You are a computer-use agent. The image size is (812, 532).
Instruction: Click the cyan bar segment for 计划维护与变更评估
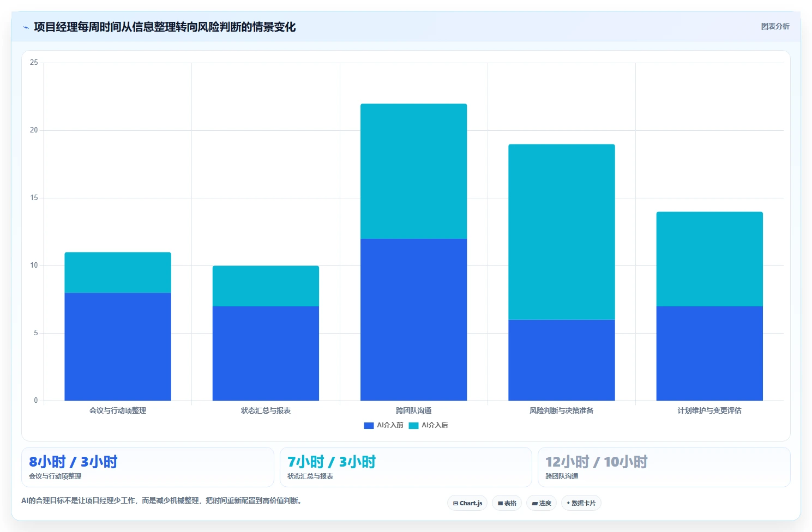coord(709,259)
